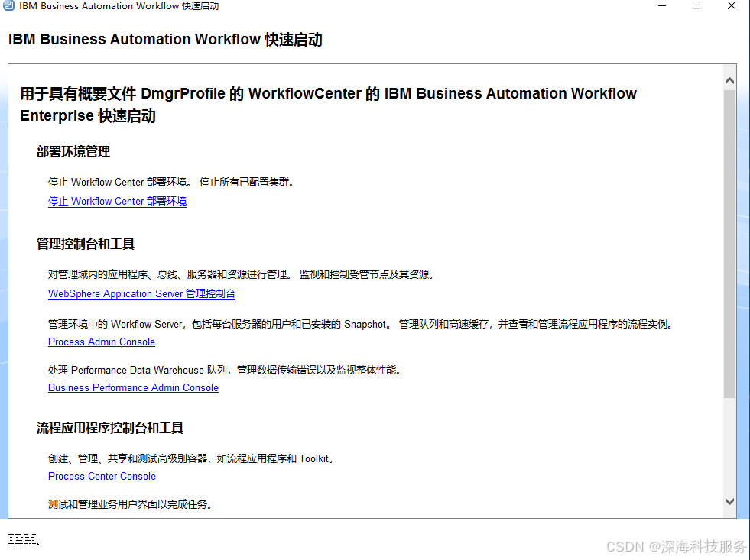Minimize the quick start window
This screenshot has height=560, width=750.
point(662,6)
